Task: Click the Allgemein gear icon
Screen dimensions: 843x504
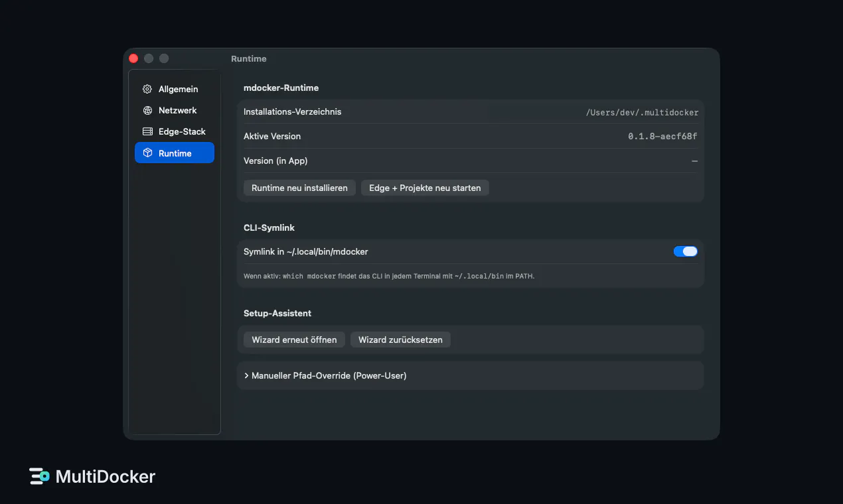Action: (x=147, y=89)
